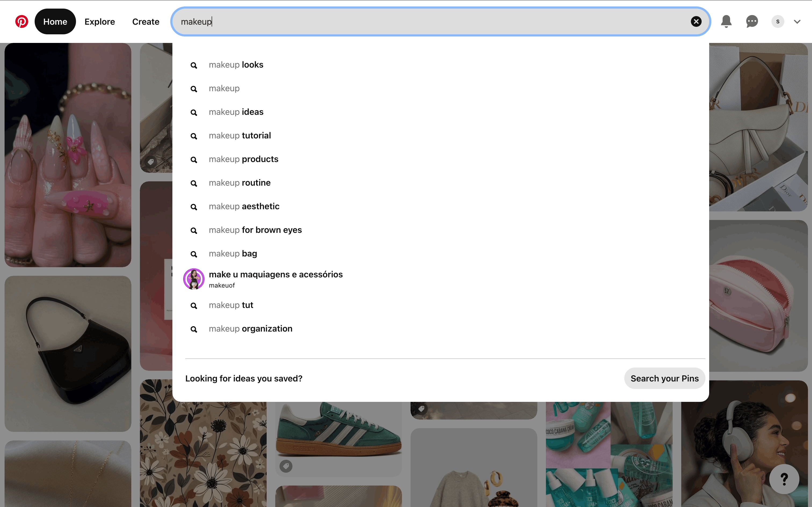The image size is (812, 507).
Task: Open the black Prada handbag pin
Action: coord(68,354)
